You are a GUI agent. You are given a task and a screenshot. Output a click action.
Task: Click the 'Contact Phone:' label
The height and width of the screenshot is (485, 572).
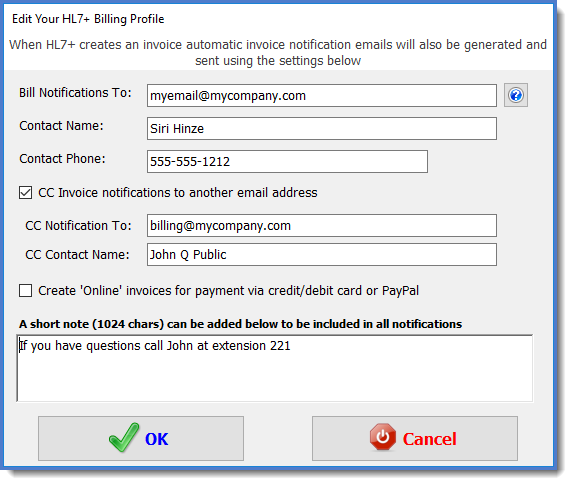pyautogui.click(x=62, y=159)
